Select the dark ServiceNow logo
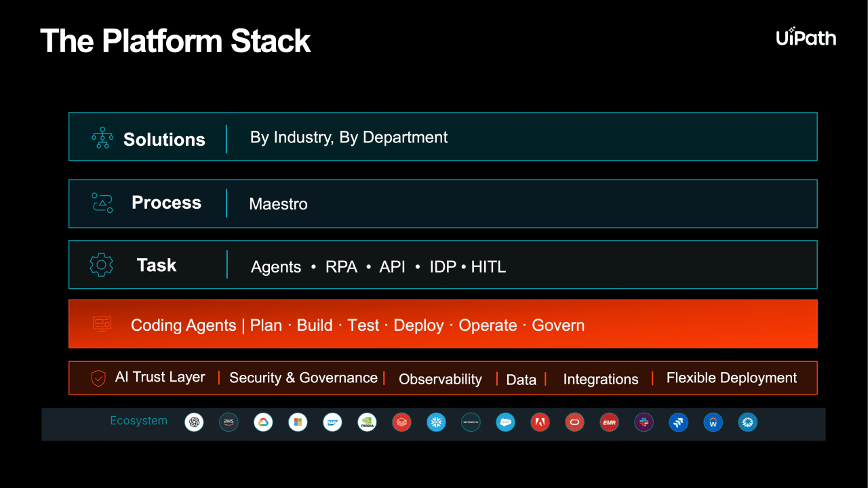Screen dimensions: 868x488 [x=471, y=422]
